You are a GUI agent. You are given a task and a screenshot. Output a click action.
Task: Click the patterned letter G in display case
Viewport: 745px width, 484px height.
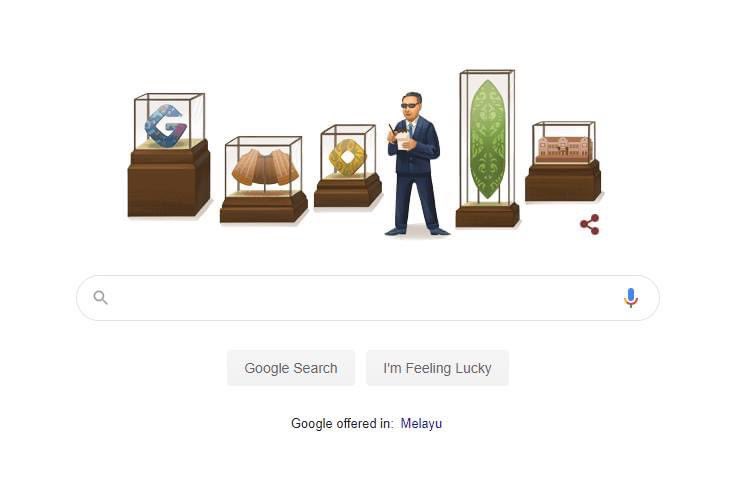tap(165, 126)
